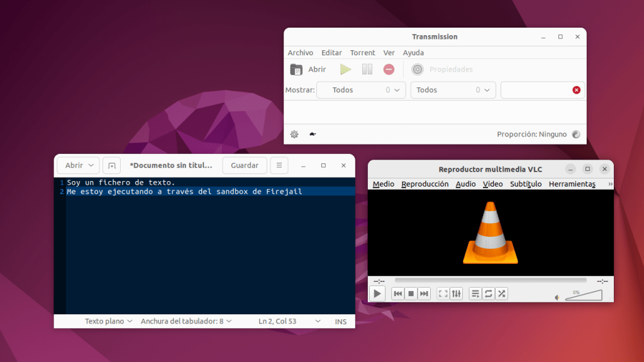Image resolution: width=644 pixels, height=362 pixels.
Task: Open Transmission preferences gear icon
Action: [x=293, y=134]
